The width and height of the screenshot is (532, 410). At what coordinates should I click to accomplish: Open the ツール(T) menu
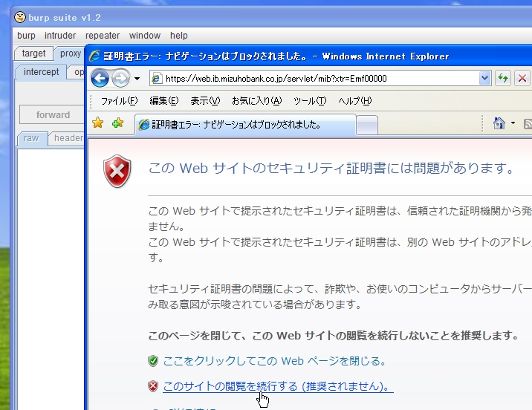coord(310,101)
